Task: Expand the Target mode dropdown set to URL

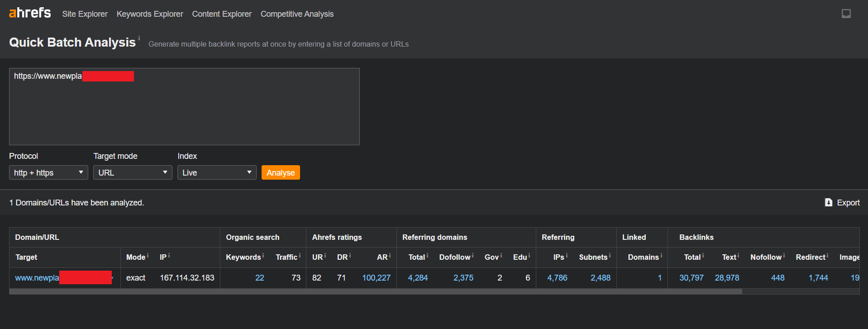Action: click(x=133, y=172)
